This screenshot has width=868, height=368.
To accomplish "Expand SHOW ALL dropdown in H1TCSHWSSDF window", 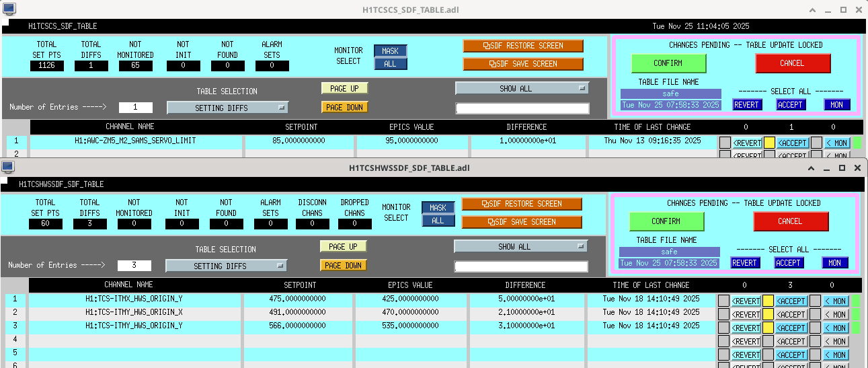I will [x=520, y=247].
